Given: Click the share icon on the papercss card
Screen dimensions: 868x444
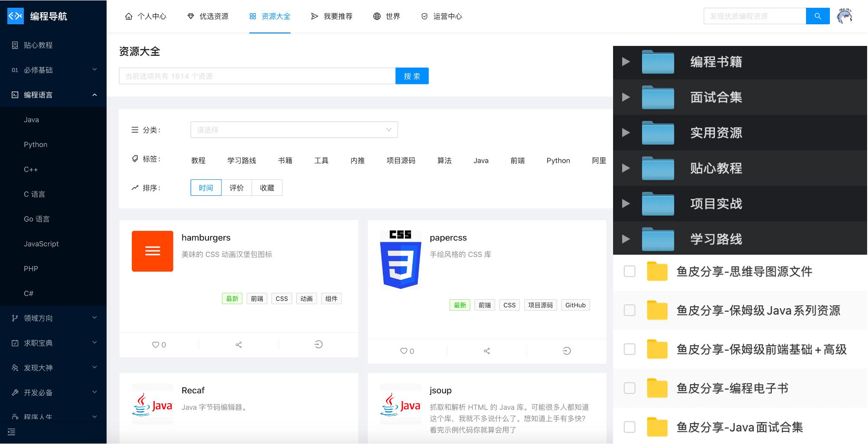Looking at the screenshot, I should click(x=486, y=351).
